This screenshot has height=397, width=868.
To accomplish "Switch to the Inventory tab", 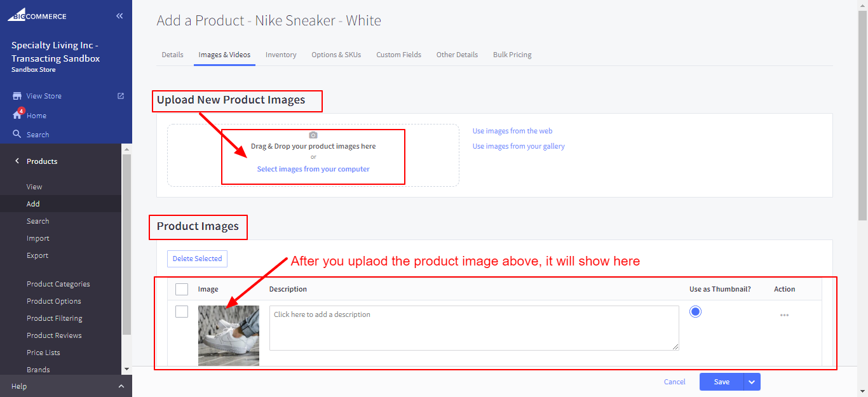I will click(x=281, y=55).
